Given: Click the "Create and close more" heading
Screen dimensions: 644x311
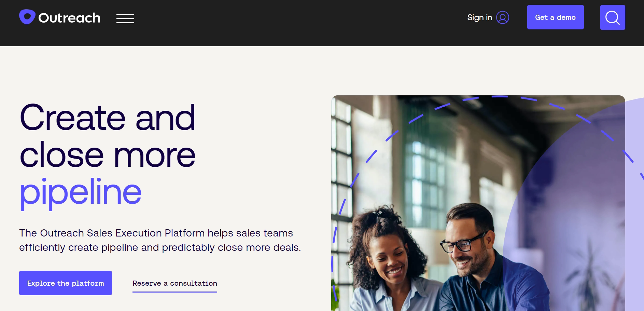Looking at the screenshot, I should (108, 136).
